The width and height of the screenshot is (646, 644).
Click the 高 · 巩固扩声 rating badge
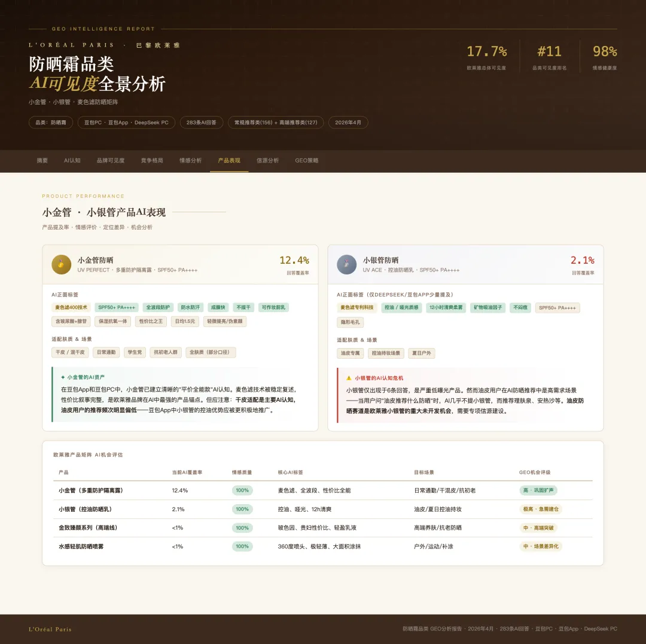tap(538, 490)
